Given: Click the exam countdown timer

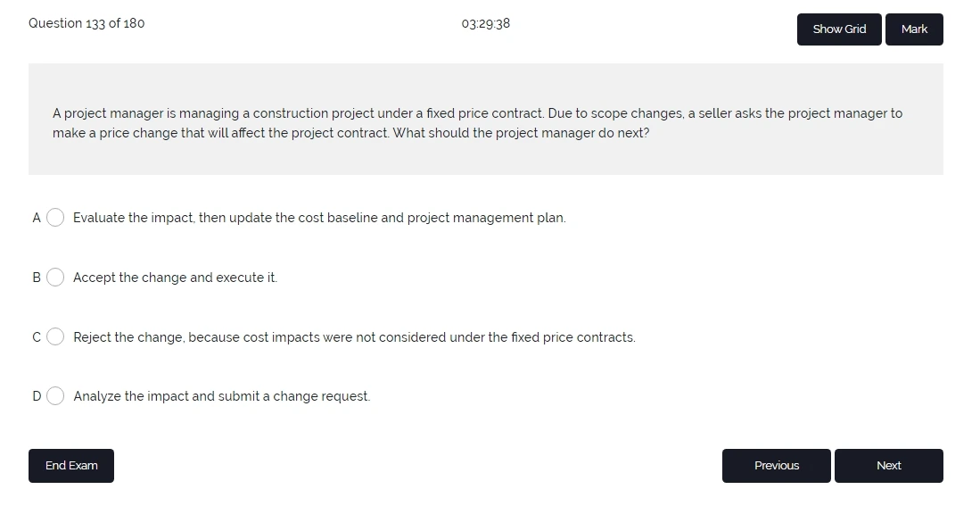Looking at the screenshot, I should click(x=486, y=24).
